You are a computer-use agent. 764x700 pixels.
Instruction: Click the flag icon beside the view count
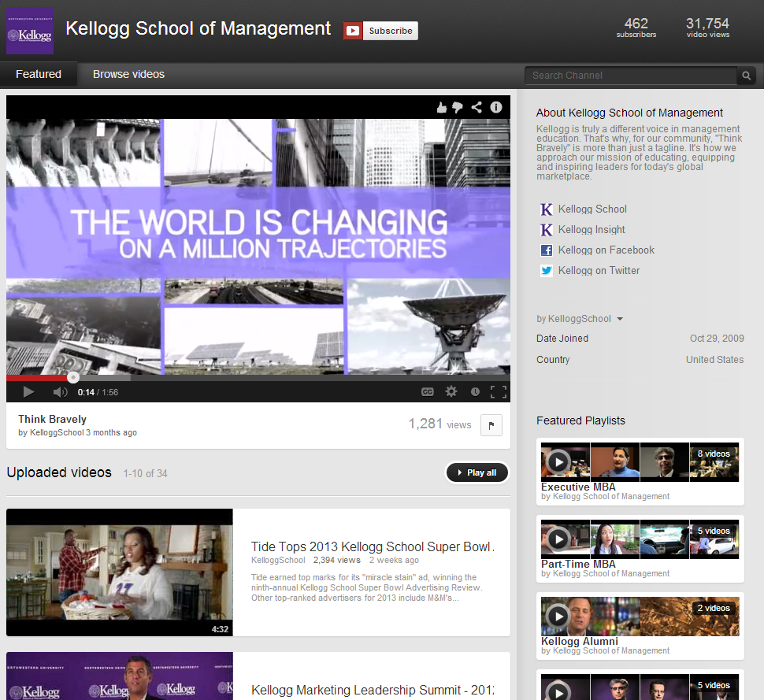point(491,424)
